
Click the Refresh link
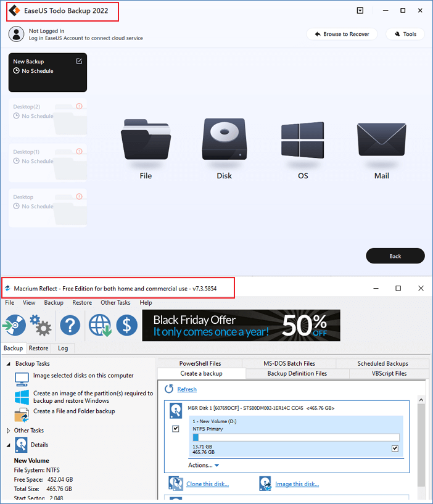(187, 389)
